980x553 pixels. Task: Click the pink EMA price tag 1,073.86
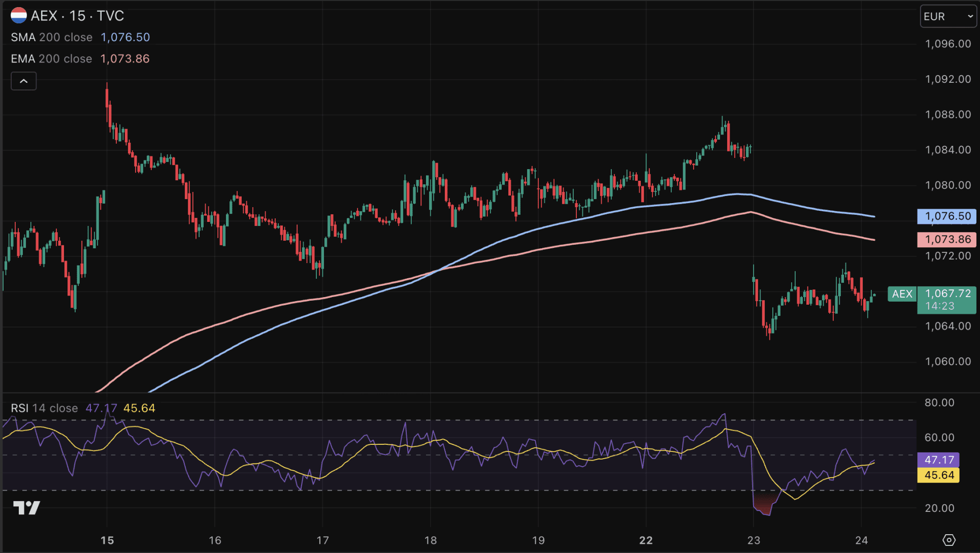(x=947, y=239)
